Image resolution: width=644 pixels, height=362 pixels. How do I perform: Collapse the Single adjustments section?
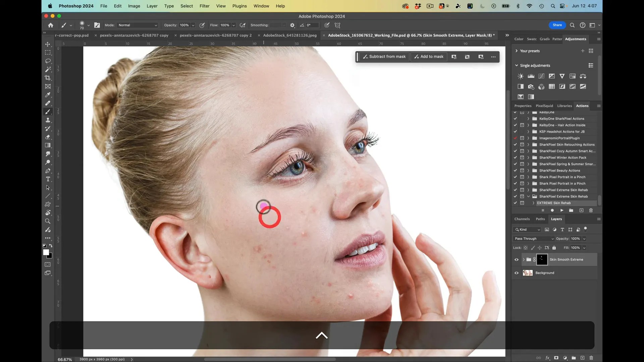[x=516, y=65]
